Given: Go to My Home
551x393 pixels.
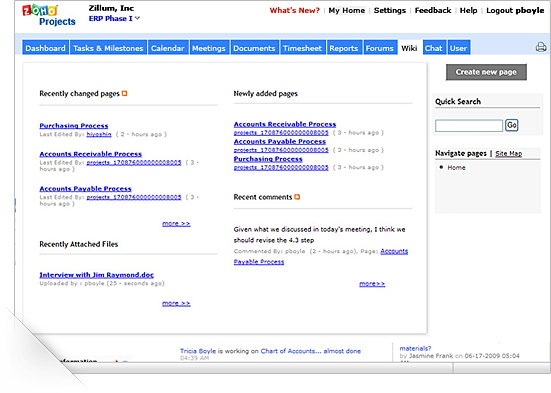Looking at the screenshot, I should point(346,11).
